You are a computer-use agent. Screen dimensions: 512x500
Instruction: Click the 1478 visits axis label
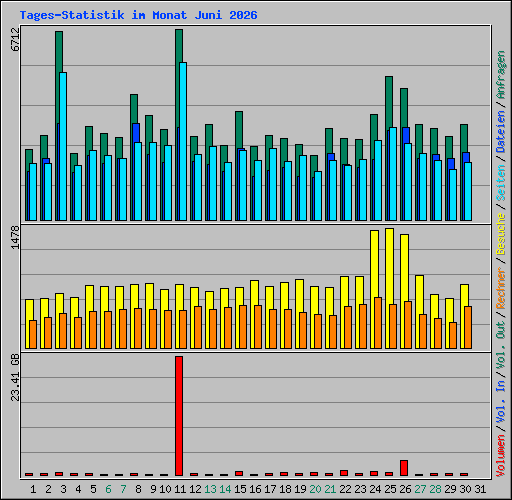coord(15,237)
